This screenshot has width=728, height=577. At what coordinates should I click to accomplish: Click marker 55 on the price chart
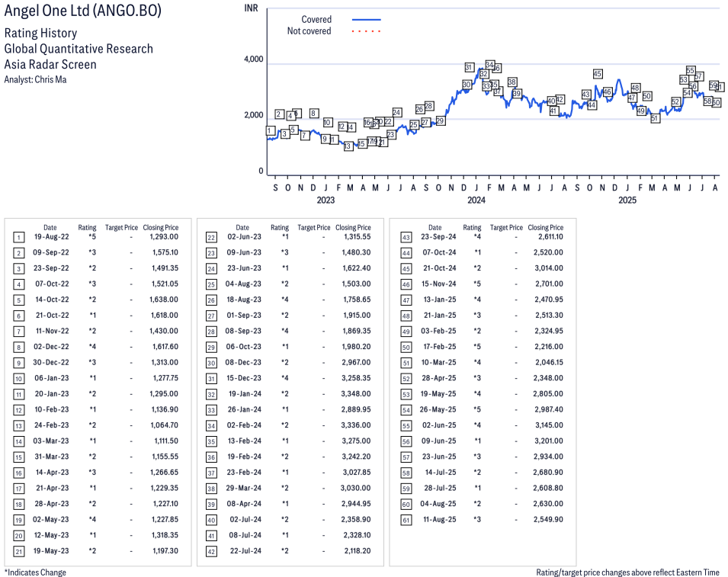tap(691, 71)
